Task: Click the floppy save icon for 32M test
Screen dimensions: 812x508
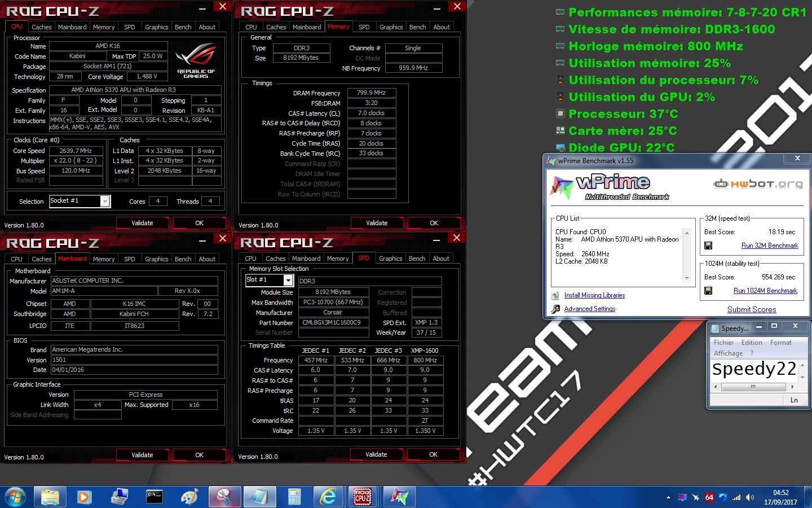Action: (708, 246)
